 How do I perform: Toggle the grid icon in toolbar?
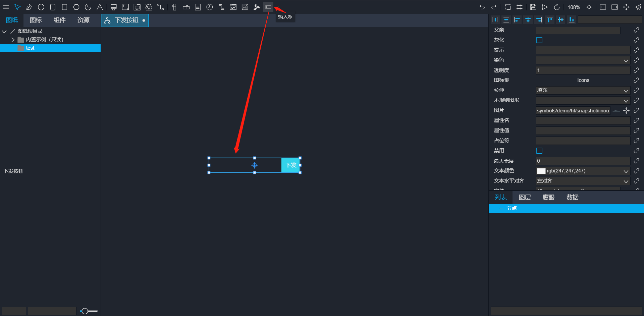tap(519, 7)
